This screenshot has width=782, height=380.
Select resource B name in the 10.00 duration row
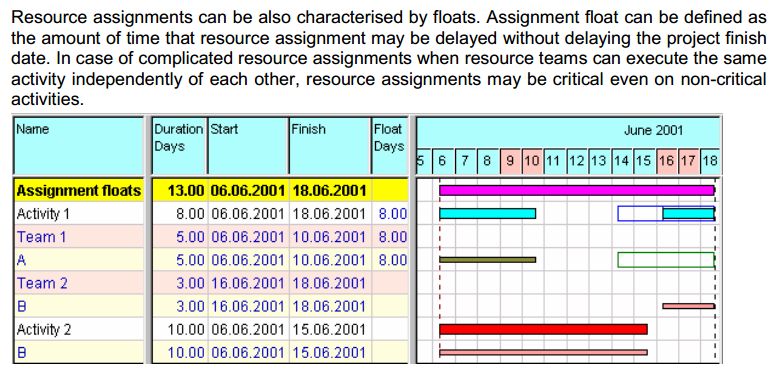[21, 353]
